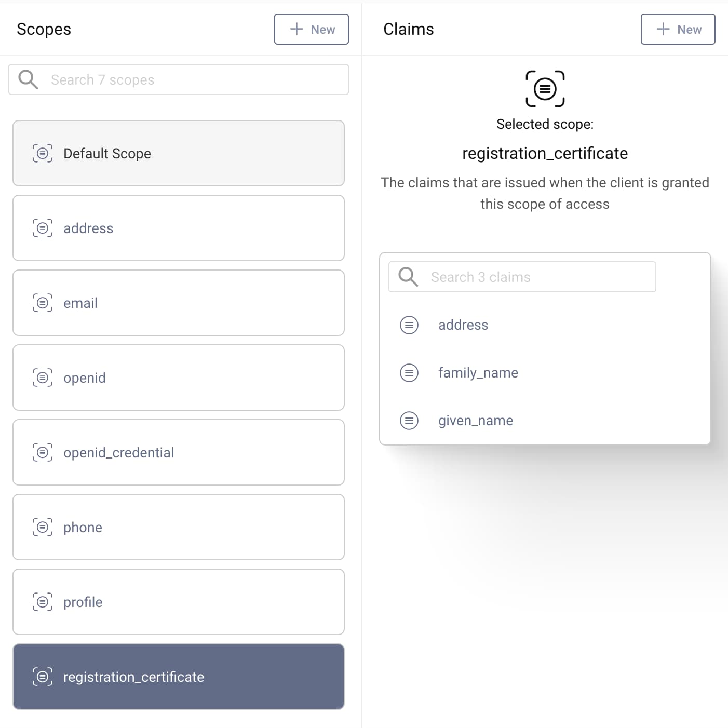
Task: Select the Default Scope entry
Action: (x=179, y=153)
